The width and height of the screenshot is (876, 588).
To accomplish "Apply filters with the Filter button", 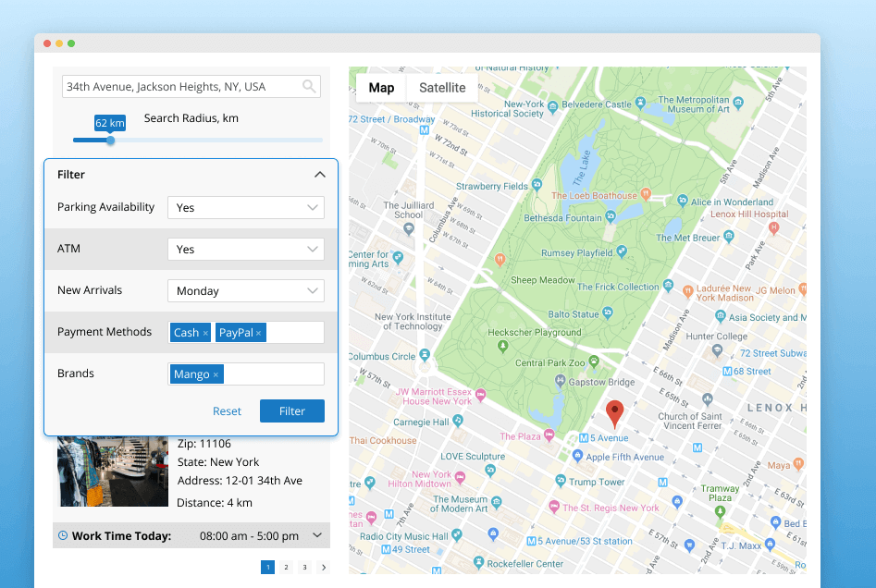I will pyautogui.click(x=292, y=411).
